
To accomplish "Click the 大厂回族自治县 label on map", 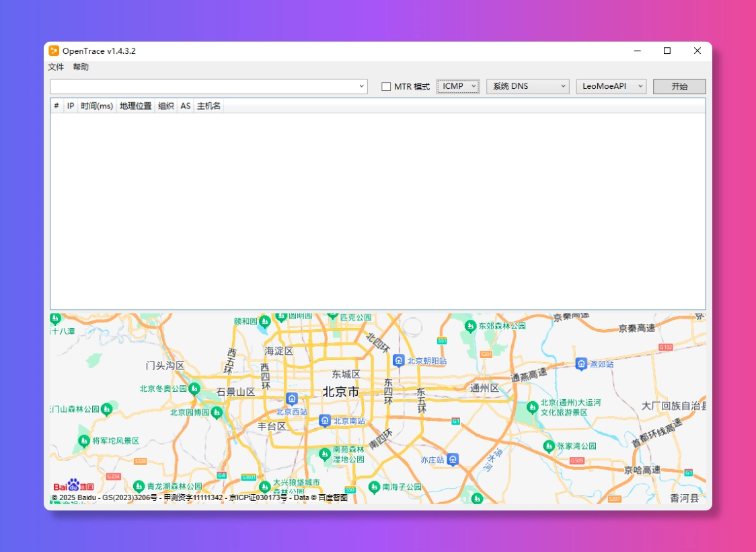I will point(673,406).
